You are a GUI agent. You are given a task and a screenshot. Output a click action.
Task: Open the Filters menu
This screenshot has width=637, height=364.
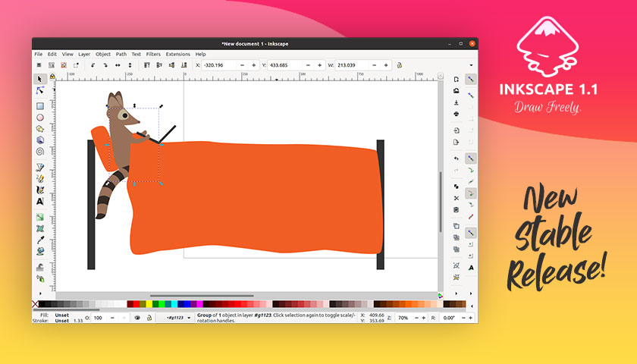pos(153,54)
